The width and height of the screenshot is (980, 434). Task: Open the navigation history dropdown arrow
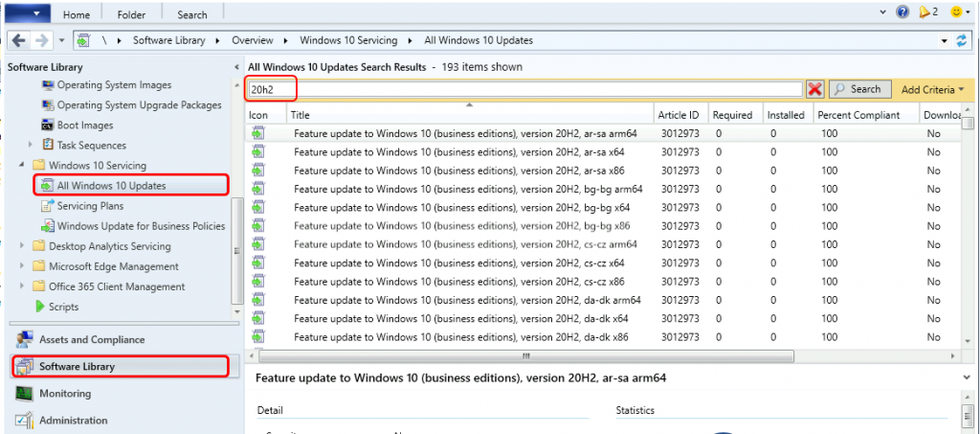(61, 40)
